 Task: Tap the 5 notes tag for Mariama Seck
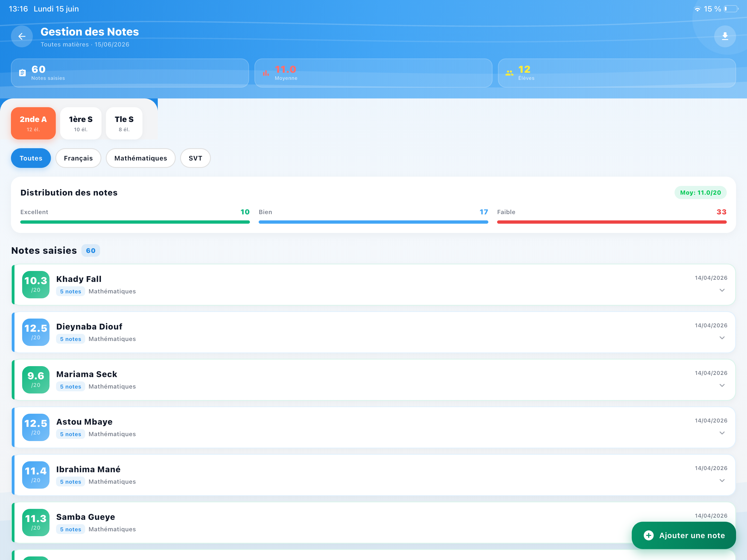tap(71, 387)
